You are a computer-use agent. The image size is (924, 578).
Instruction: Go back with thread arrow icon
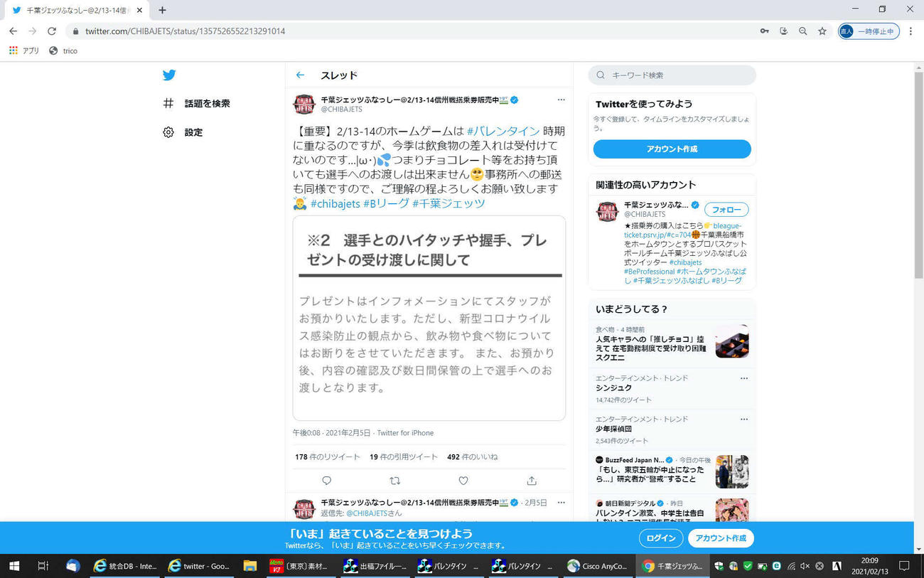tap(300, 75)
